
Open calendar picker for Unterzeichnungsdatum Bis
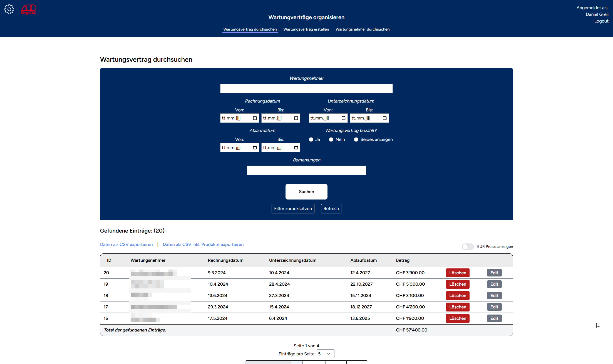(x=384, y=118)
